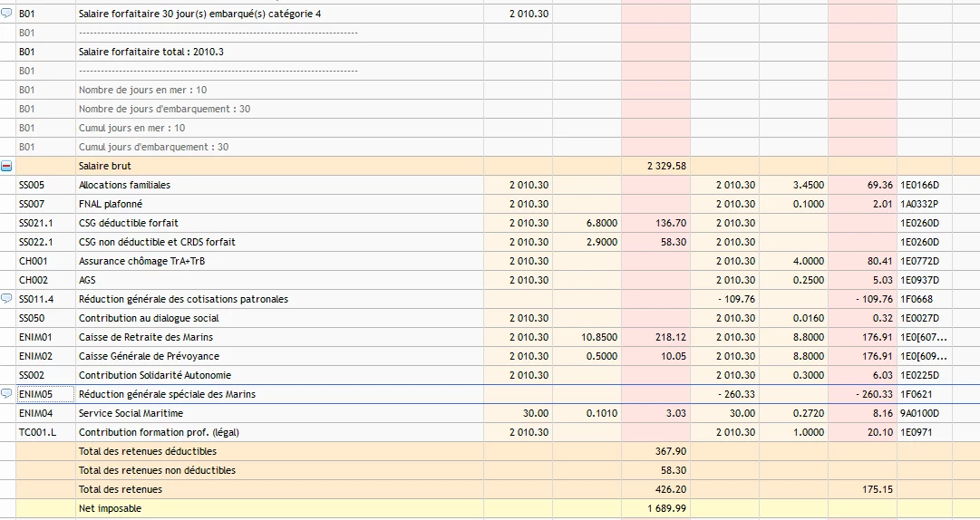Select 'Nombre de jours en mer : 10'

click(x=142, y=90)
